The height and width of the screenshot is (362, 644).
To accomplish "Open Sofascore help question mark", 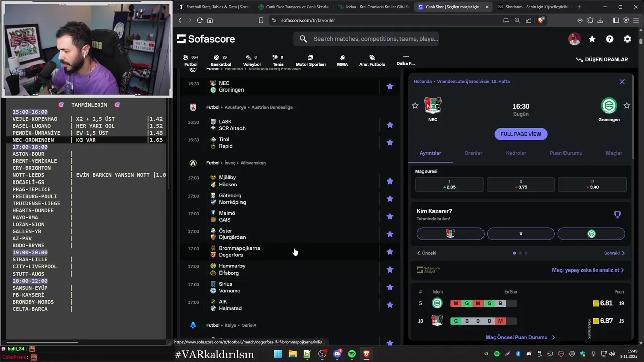I will coord(610,39).
